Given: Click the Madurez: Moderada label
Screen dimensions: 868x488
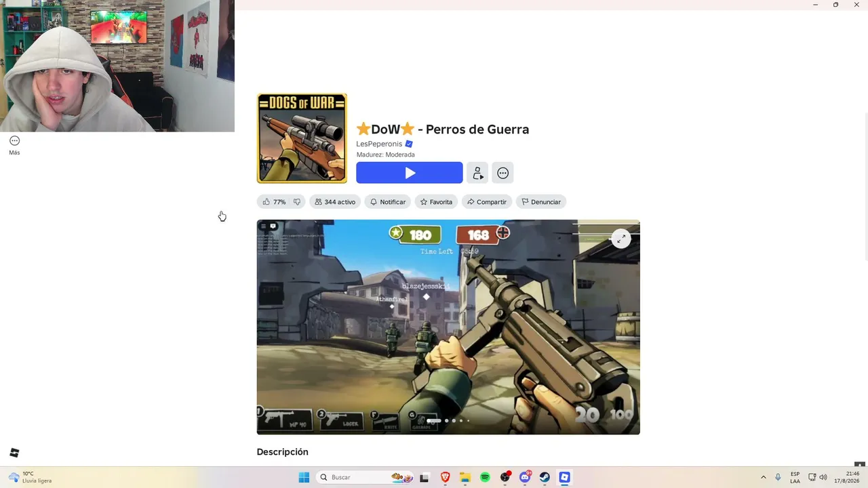Looking at the screenshot, I should pyautogui.click(x=385, y=155).
